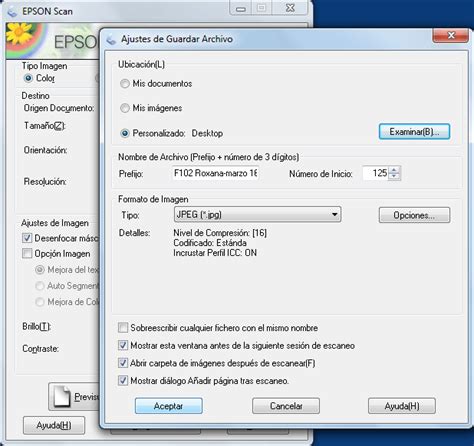Screen dimensions: 474x446
Task: Click the Nivel de Compresión: [16] detail
Action: [x=220, y=233]
